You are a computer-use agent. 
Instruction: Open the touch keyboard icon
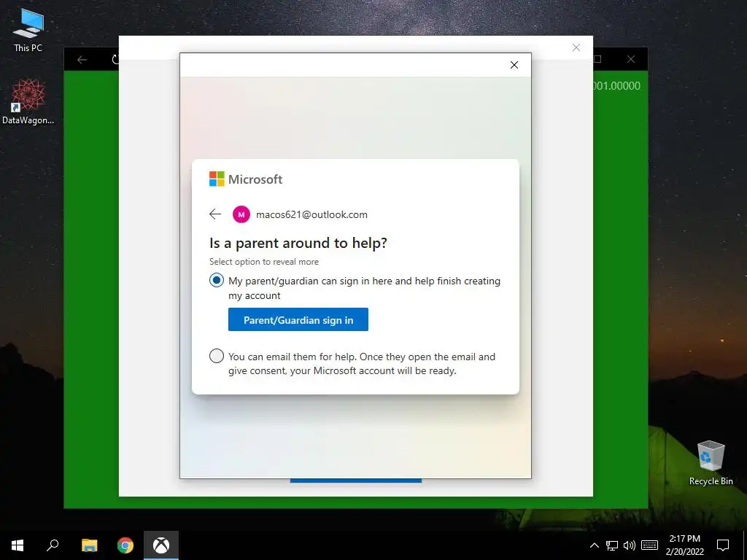pos(649,545)
